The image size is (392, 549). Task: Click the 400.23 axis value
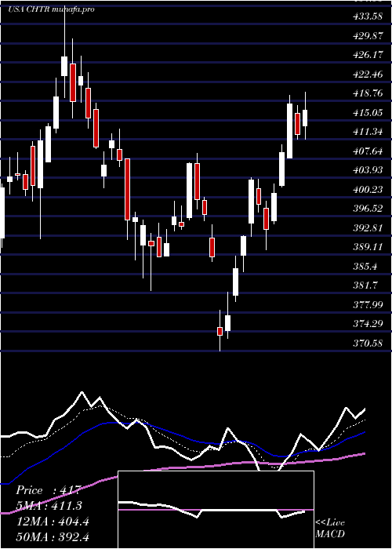point(367,190)
